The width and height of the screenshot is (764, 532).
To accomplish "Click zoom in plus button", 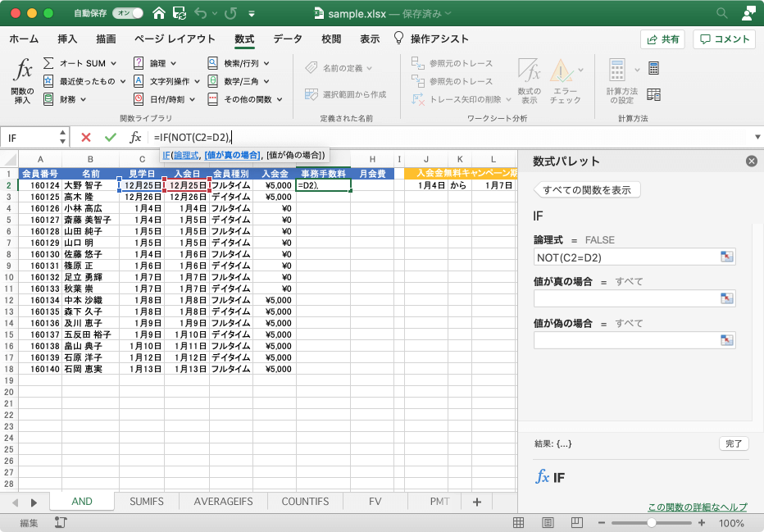I will tap(702, 523).
